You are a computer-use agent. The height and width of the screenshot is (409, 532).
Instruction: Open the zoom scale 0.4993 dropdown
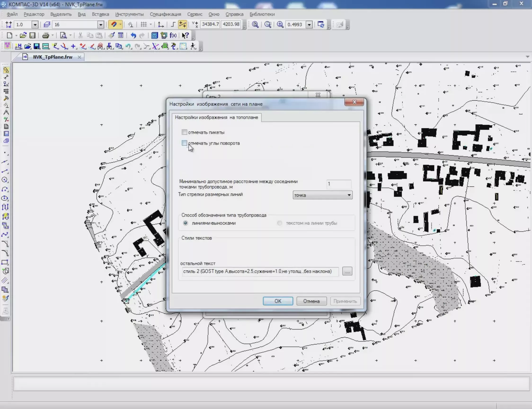click(309, 25)
